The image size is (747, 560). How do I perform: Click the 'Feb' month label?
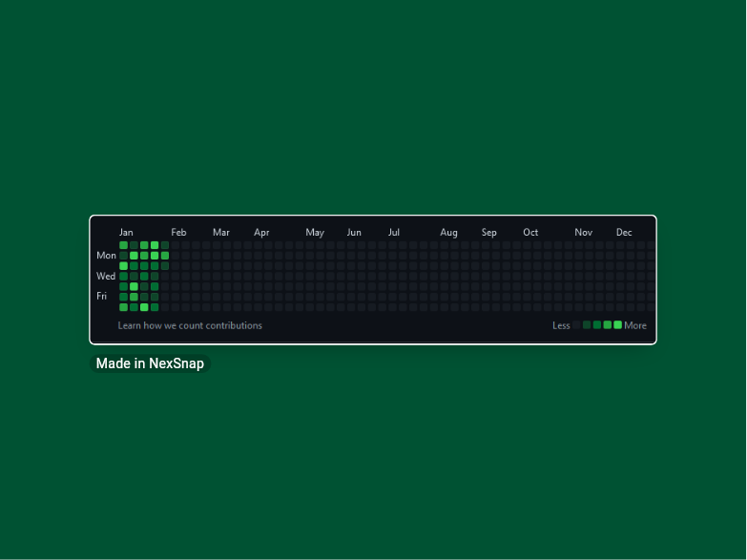[178, 232]
